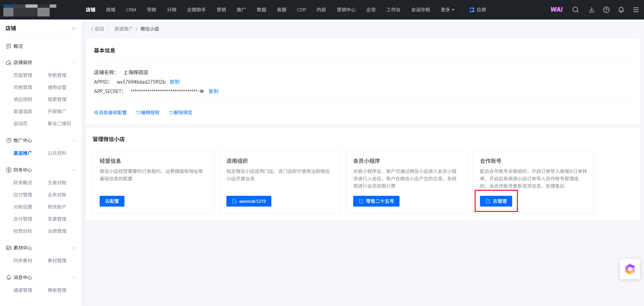
Task: Open the 应用 apps menu
Action: point(478,10)
